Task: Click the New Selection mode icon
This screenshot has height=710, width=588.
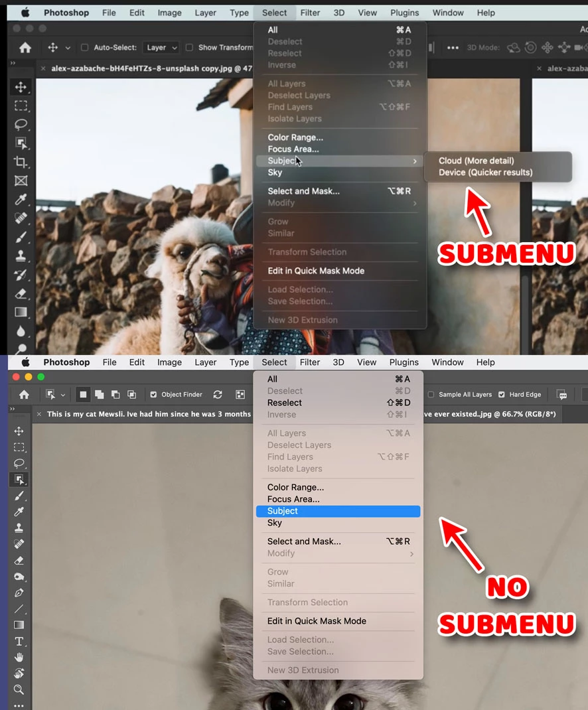Action: [x=83, y=394]
